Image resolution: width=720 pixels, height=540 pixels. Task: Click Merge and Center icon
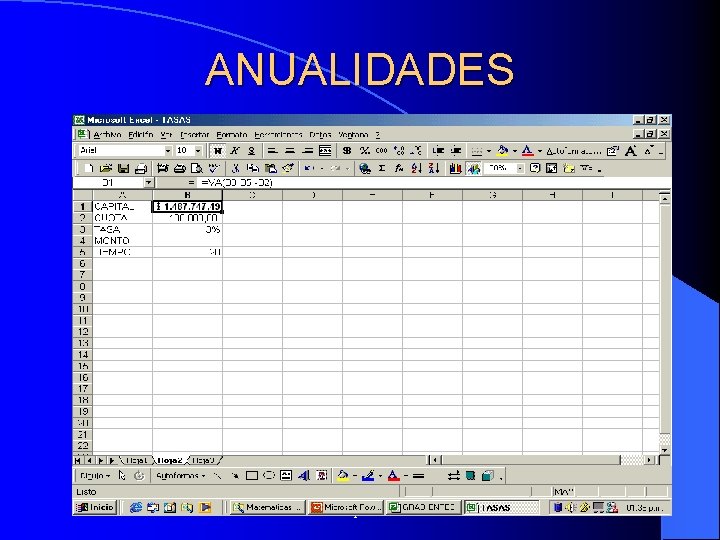(x=325, y=151)
